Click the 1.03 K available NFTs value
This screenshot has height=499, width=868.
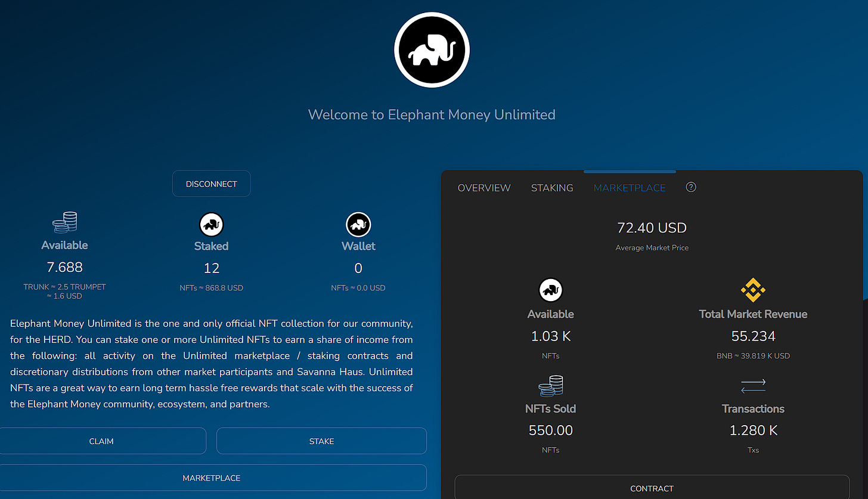click(x=551, y=336)
